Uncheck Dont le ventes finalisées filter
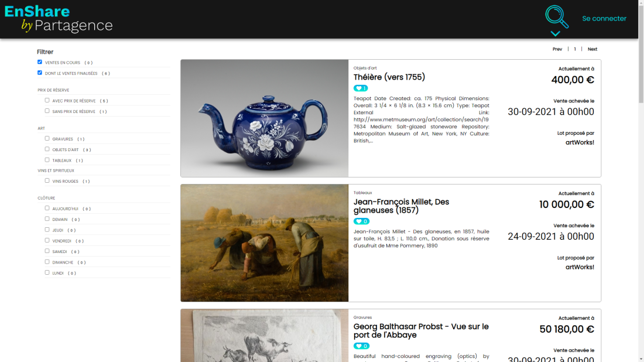Screen dimensions: 644x362 (x=40, y=73)
